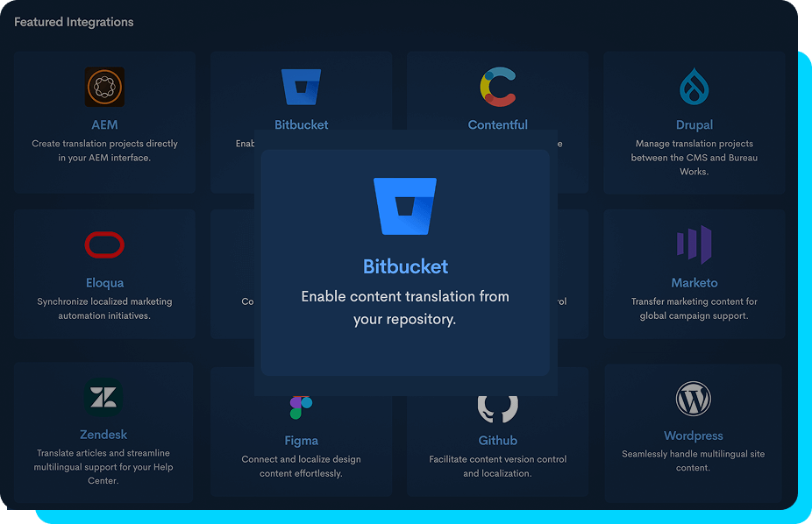Image resolution: width=812 pixels, height=524 pixels.
Task: Click the Zendesk description about Help Center
Action: [x=103, y=466]
